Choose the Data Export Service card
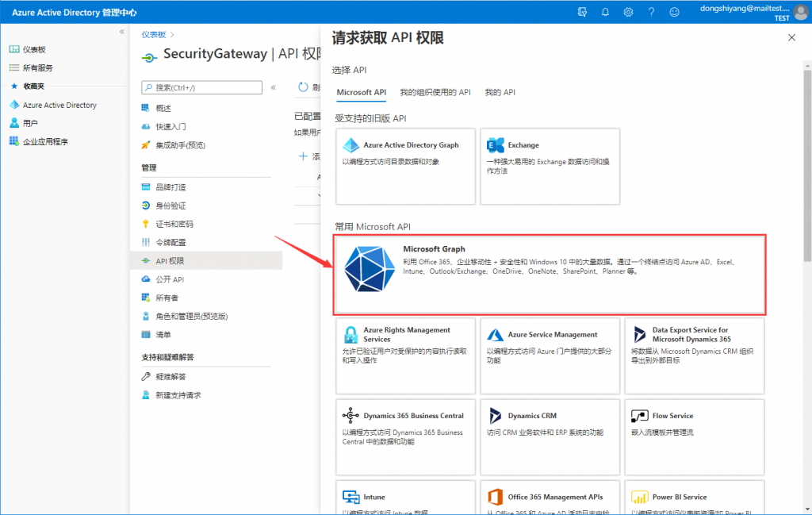 click(695, 356)
